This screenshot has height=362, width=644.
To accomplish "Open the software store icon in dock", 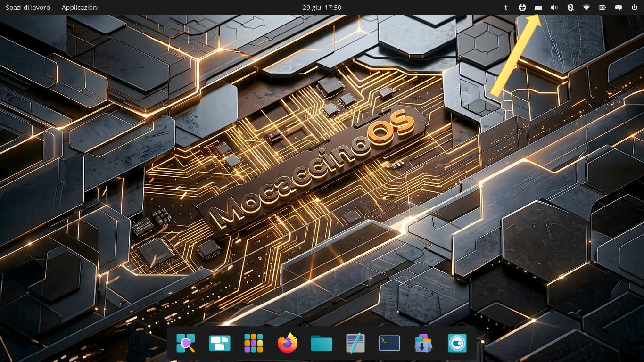I will [x=423, y=343].
